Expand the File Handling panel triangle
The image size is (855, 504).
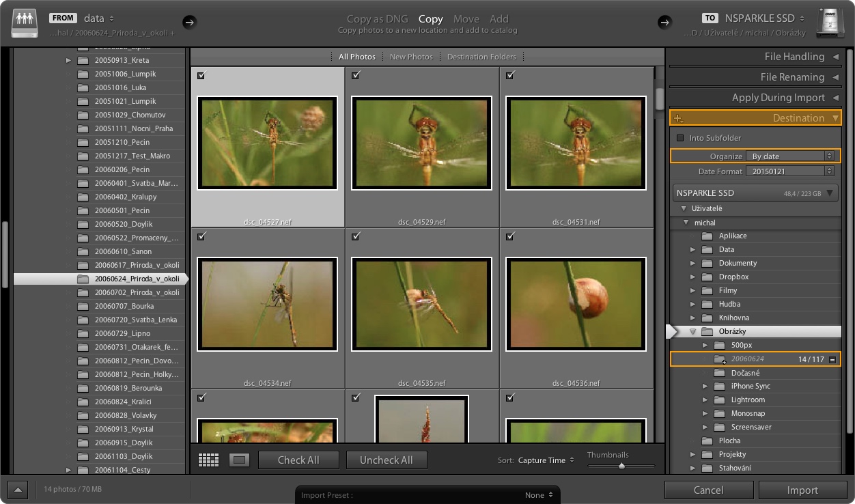835,57
